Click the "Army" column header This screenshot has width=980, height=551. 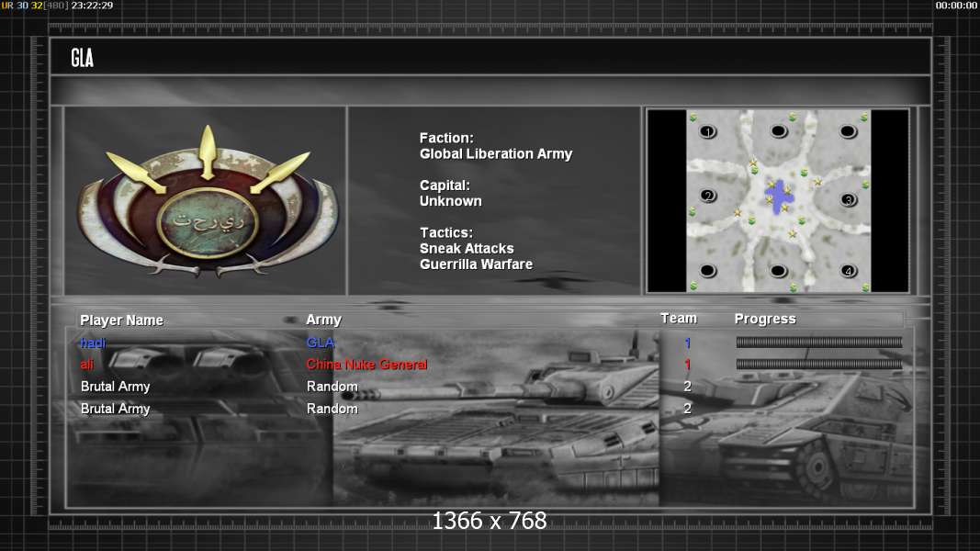[323, 320]
